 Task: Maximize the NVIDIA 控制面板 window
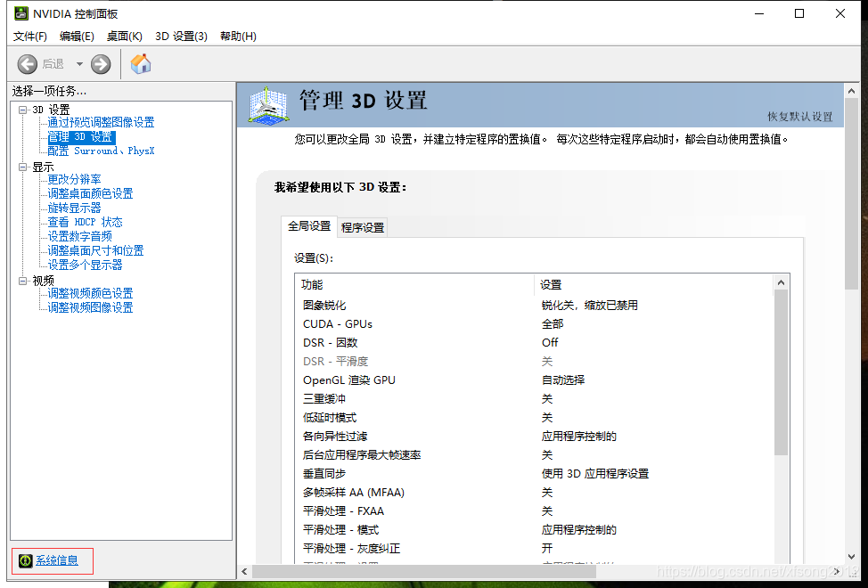(799, 13)
